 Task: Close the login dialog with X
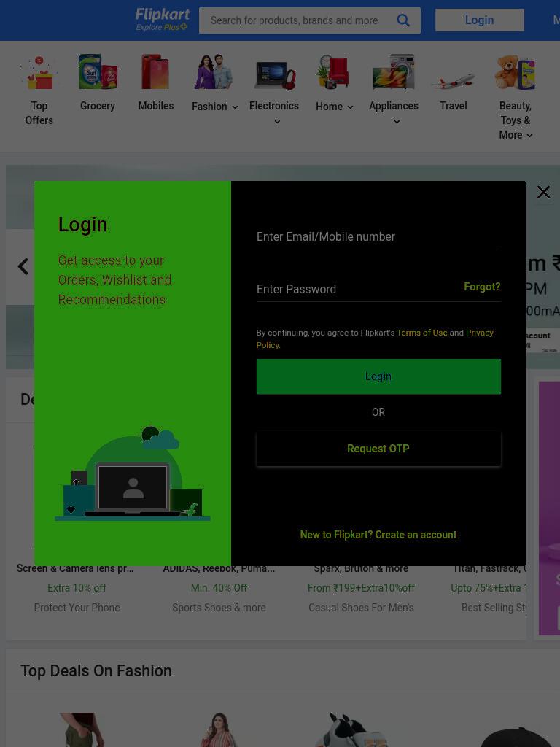(543, 192)
